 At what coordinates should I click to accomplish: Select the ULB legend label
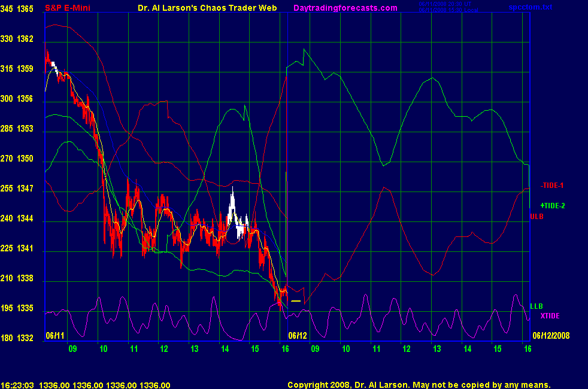(x=537, y=216)
